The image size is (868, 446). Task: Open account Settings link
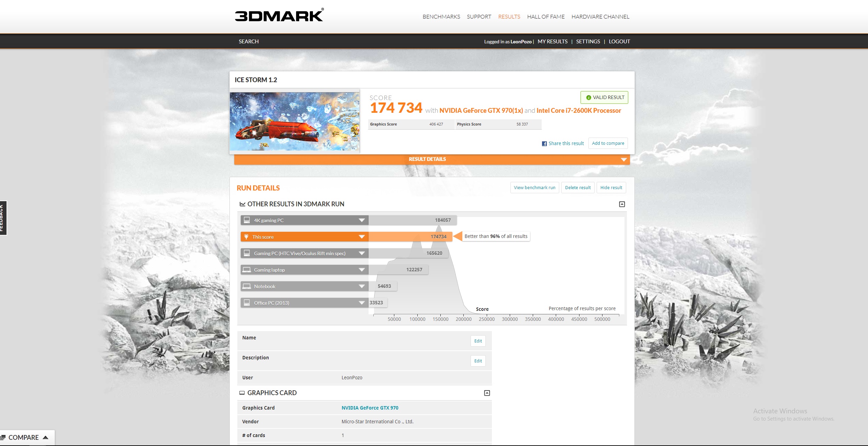click(x=588, y=41)
